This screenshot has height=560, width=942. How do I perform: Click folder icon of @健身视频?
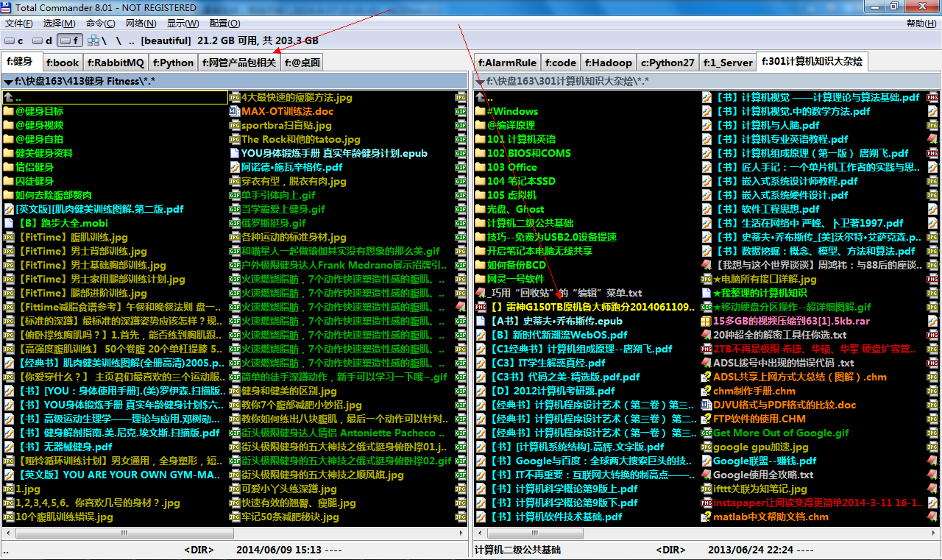click(8, 125)
